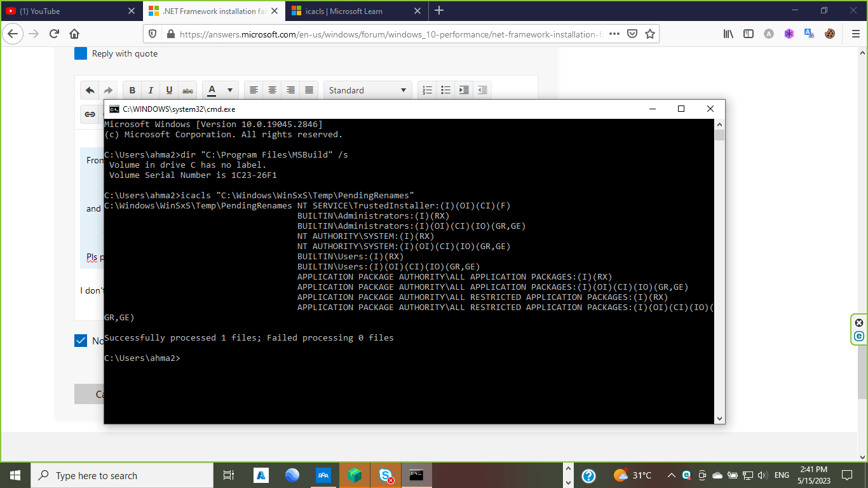Toggle strikethrough formatting in the editor
The image size is (868, 488).
[x=187, y=90]
